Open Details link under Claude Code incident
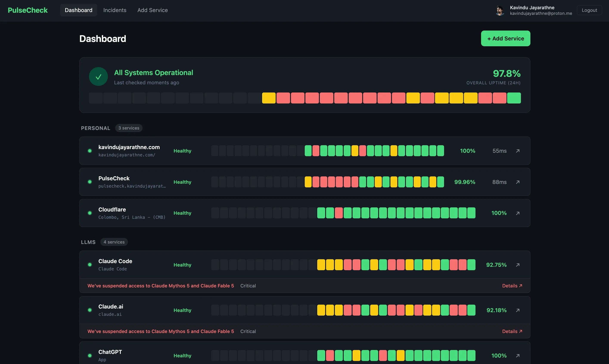 point(512,286)
